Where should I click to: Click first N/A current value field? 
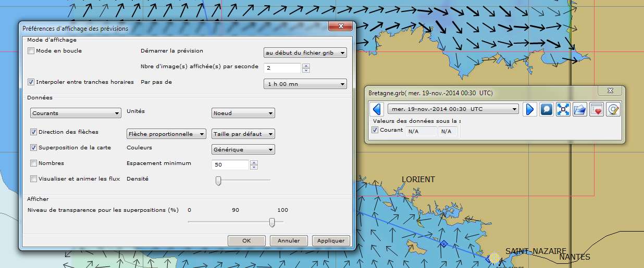coord(421,132)
